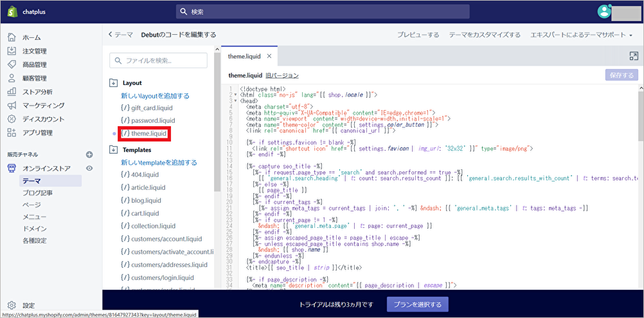Open 各種設定 submenu item
Image resolution: width=644 pixels, height=318 pixels.
(35, 241)
